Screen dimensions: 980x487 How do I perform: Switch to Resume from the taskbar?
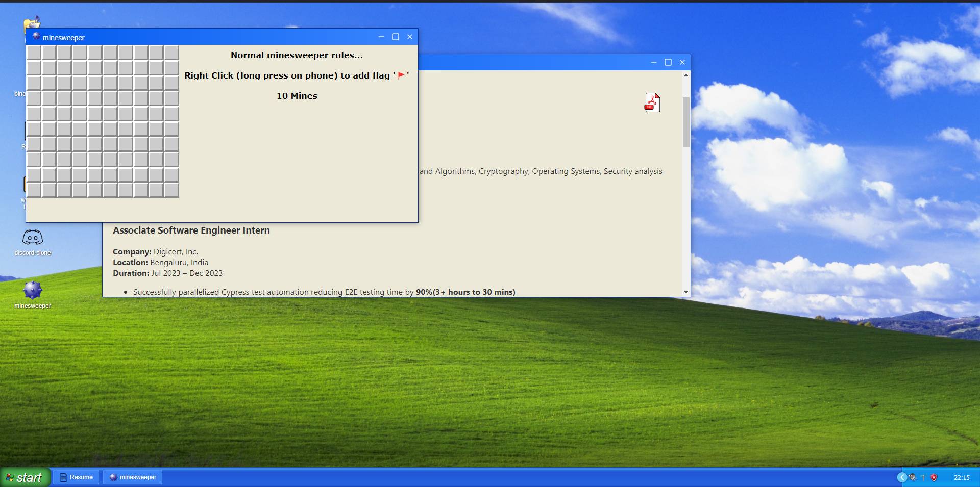(77, 477)
